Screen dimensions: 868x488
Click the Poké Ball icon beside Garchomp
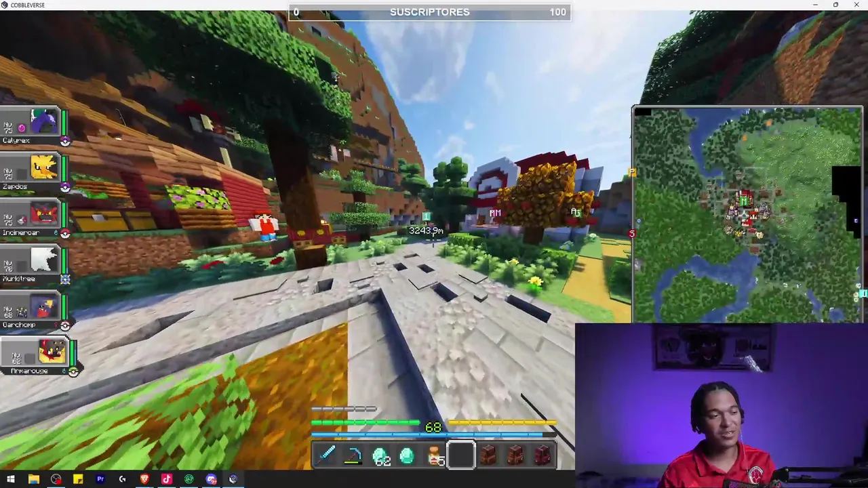click(x=65, y=325)
